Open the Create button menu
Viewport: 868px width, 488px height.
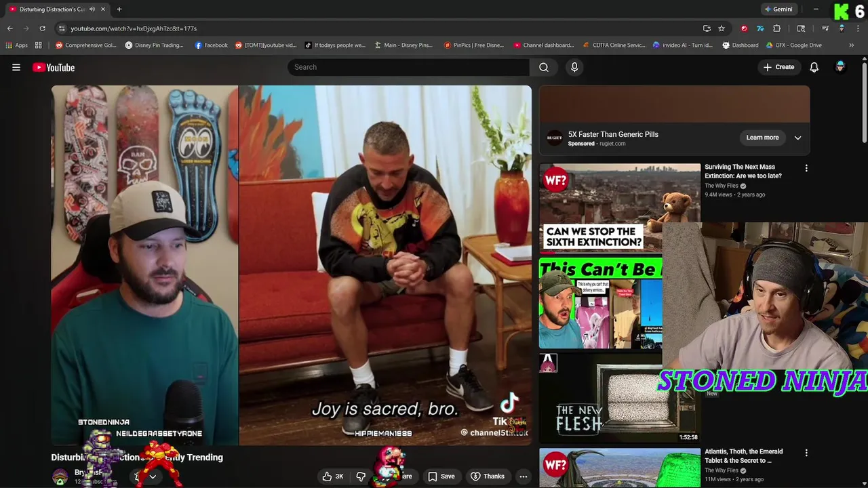778,67
